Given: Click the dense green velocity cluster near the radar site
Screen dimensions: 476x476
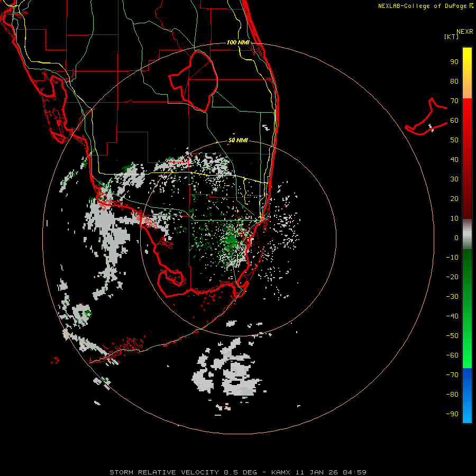Looking at the screenshot, I should (x=232, y=241).
